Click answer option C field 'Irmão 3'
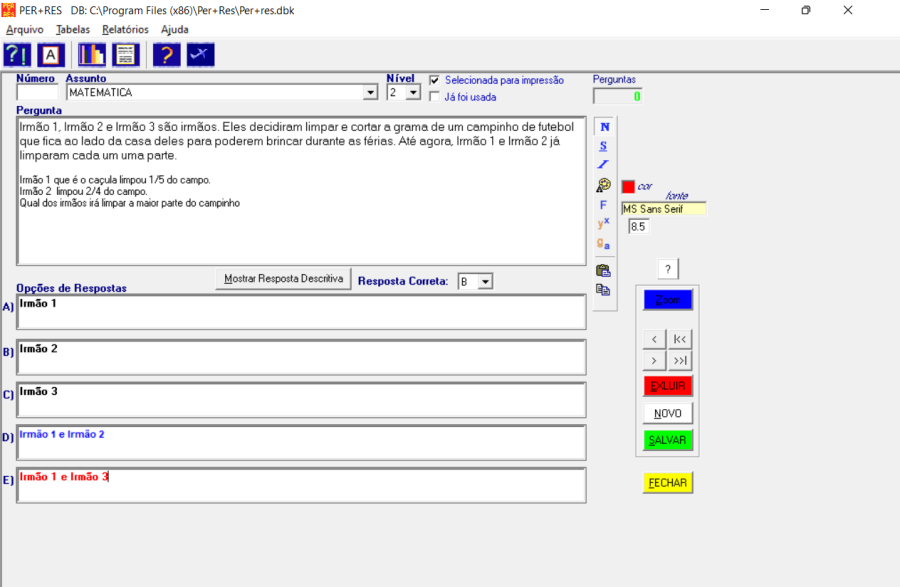900x587 pixels. (x=301, y=400)
